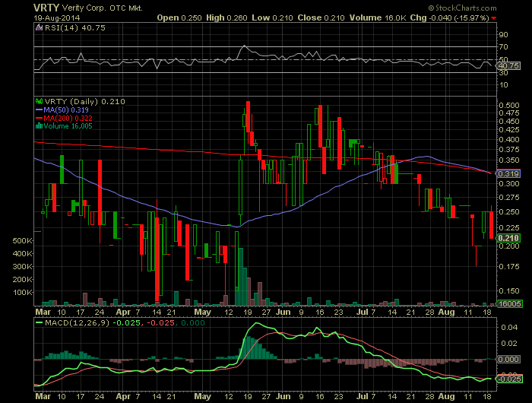Click the Chg -0.040 (-15.97%) text
This screenshot has height=403, width=532.
click(x=450, y=17)
